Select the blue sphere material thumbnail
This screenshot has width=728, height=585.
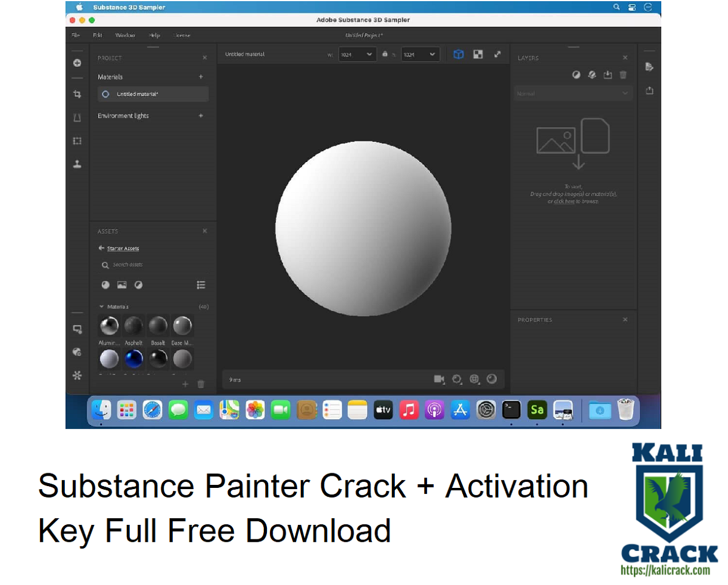(133, 359)
